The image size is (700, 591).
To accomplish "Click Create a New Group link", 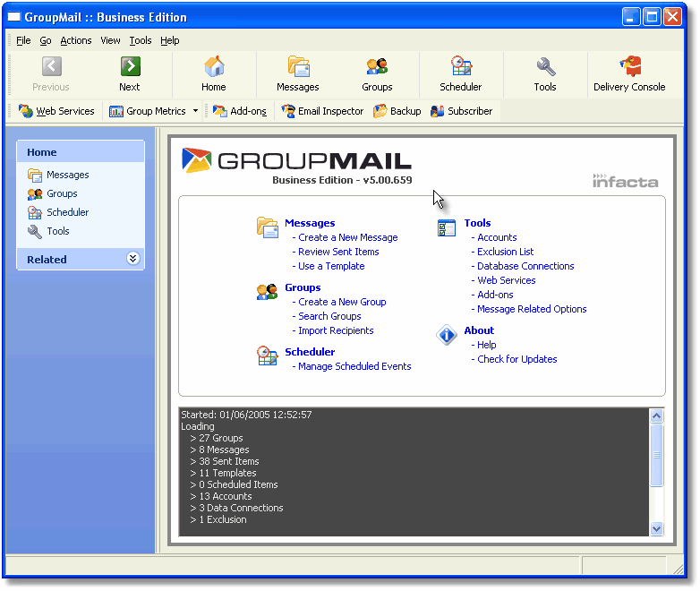I will tap(342, 302).
